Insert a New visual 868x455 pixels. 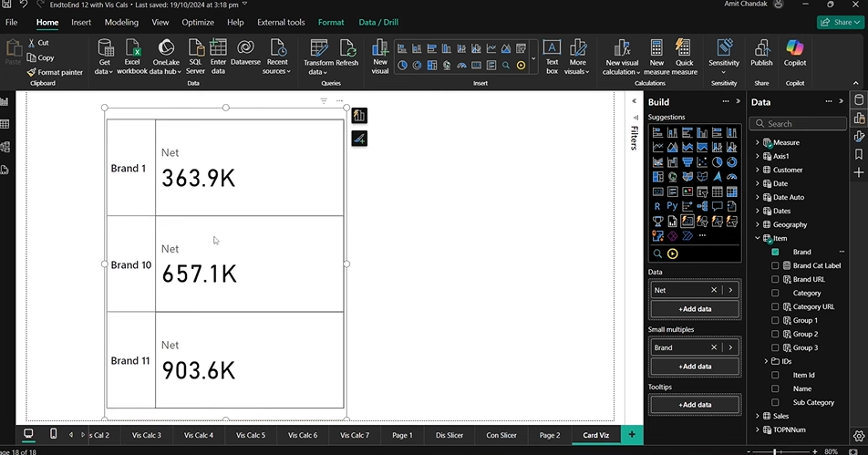pyautogui.click(x=379, y=57)
